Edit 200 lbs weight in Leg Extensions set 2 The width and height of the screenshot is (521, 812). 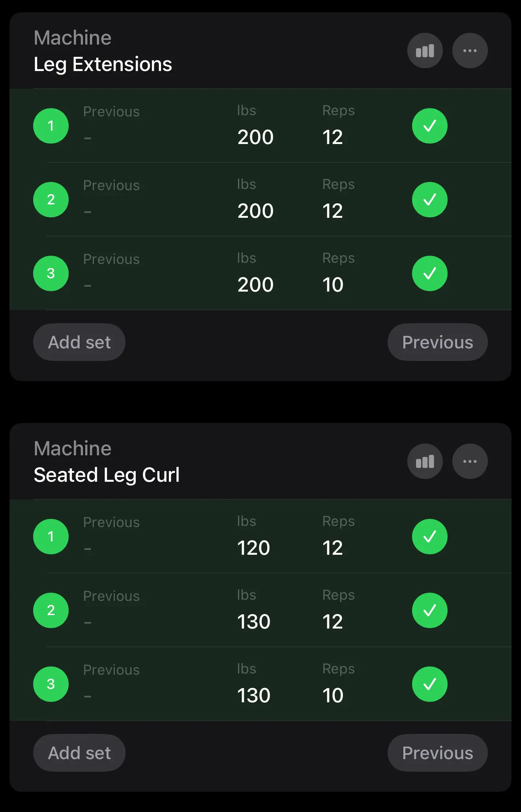(x=255, y=211)
